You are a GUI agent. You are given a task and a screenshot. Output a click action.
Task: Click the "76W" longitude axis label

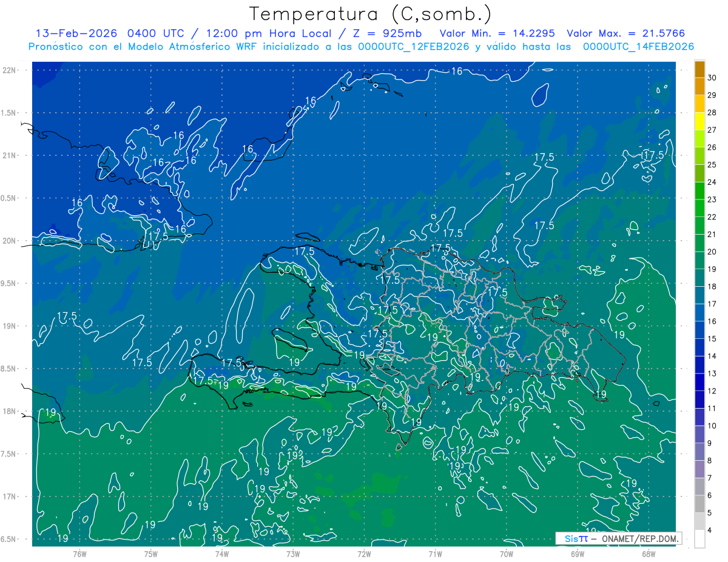tap(79, 554)
